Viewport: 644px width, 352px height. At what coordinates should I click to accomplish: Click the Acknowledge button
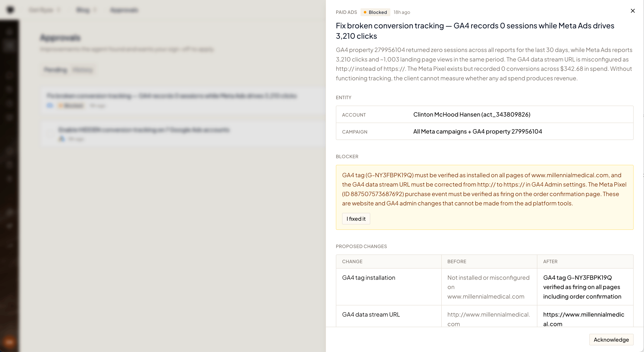[611, 340]
